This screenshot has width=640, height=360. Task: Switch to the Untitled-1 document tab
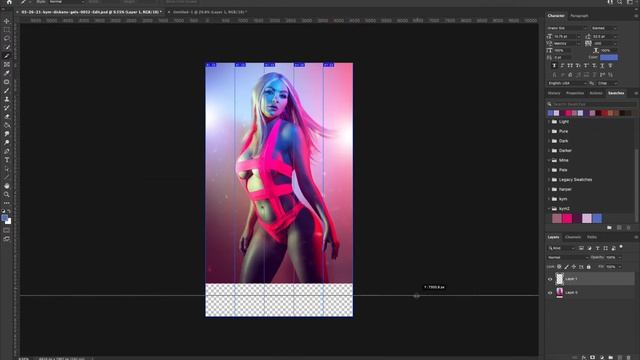[209, 12]
